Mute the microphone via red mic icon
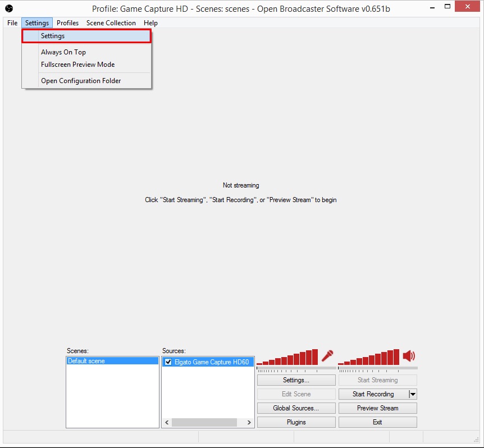This screenshot has height=448, width=484. [x=327, y=356]
